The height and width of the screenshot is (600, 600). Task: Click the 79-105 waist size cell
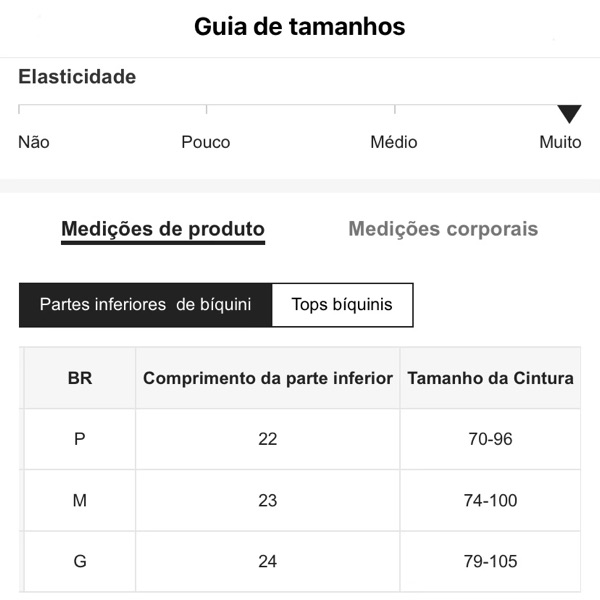pos(490,561)
